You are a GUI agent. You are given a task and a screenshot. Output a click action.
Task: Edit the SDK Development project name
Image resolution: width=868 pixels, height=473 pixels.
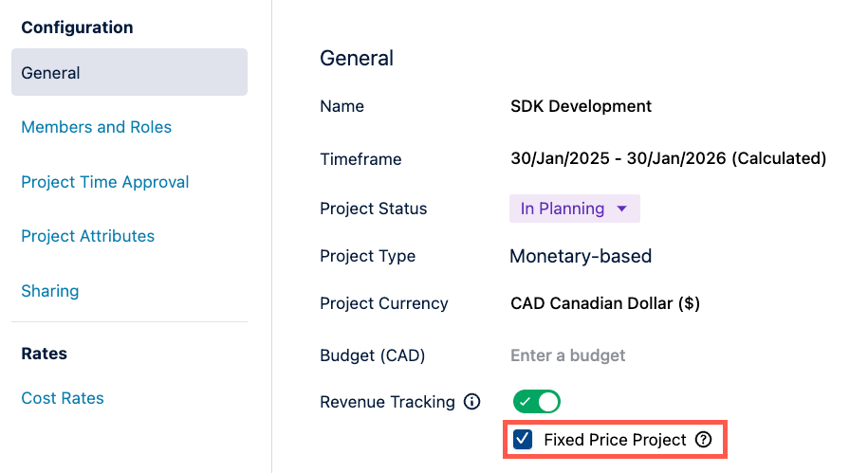[581, 106]
